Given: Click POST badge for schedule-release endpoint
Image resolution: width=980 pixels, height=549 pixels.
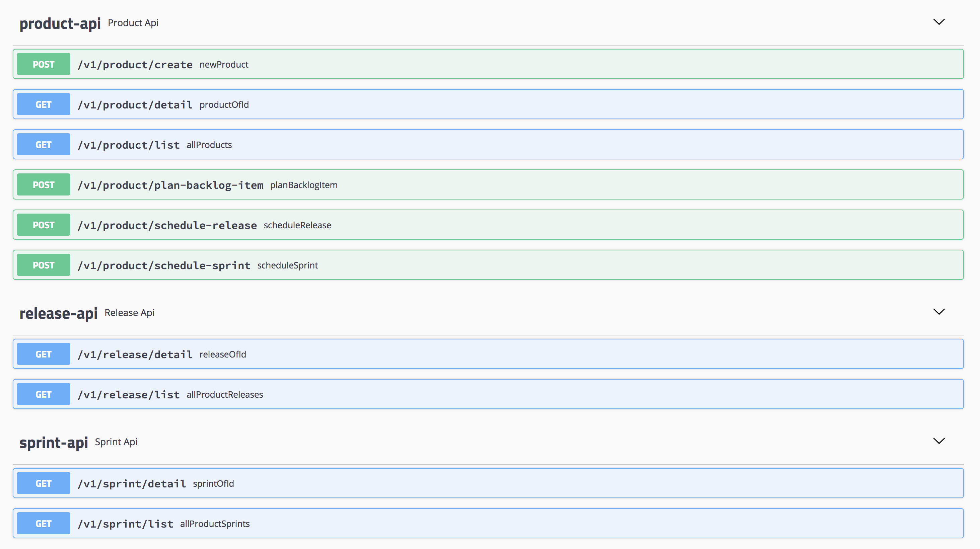Looking at the screenshot, I should point(43,225).
